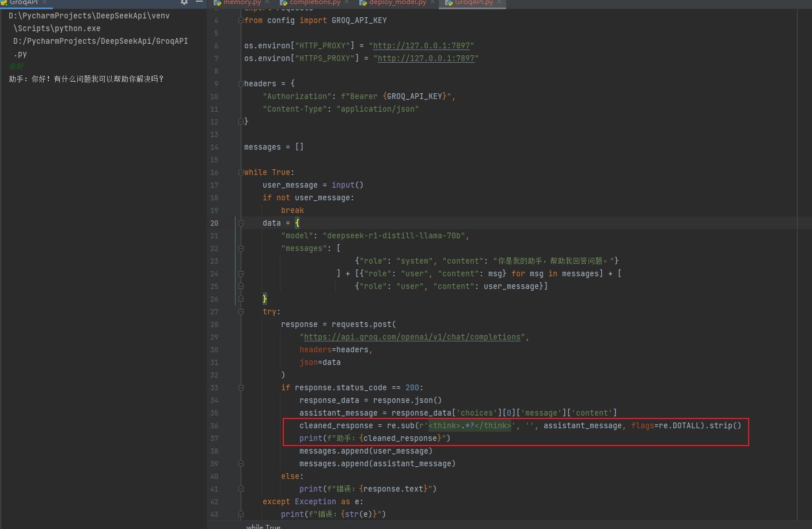Click line number 20 in the gutter

[x=214, y=223]
